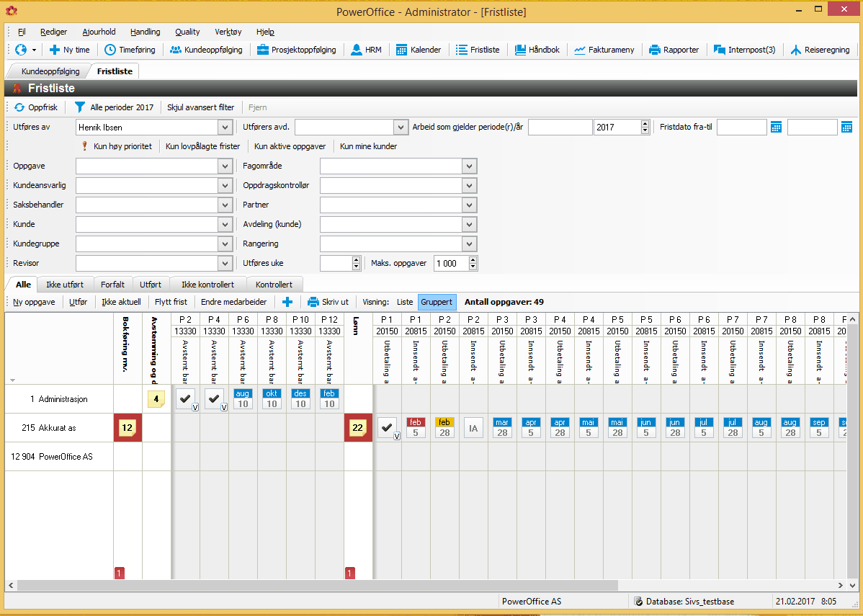Open the Rangering dropdown

[469, 244]
